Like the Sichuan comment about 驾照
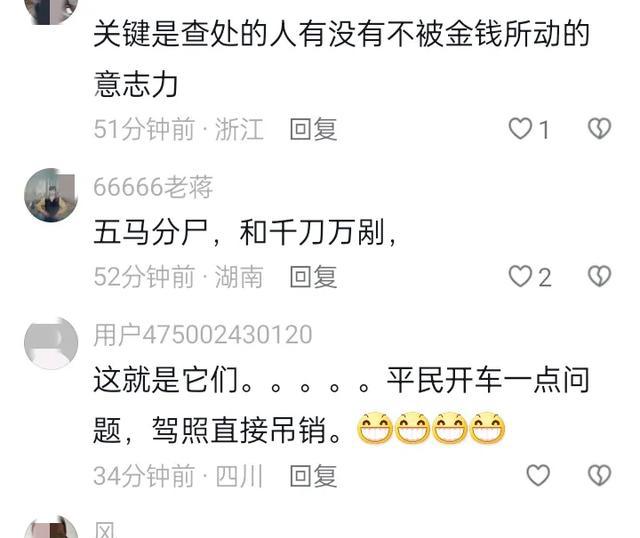The height and width of the screenshot is (538, 640). 538,476
